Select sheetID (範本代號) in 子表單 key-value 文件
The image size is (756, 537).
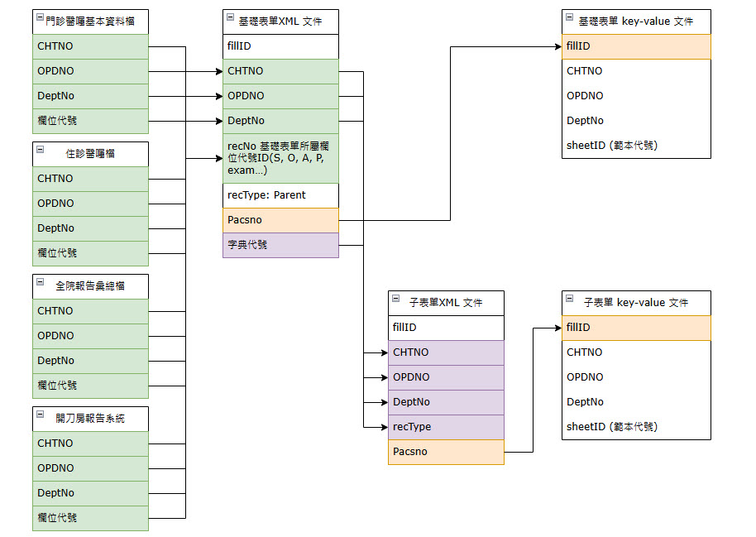[635, 427]
